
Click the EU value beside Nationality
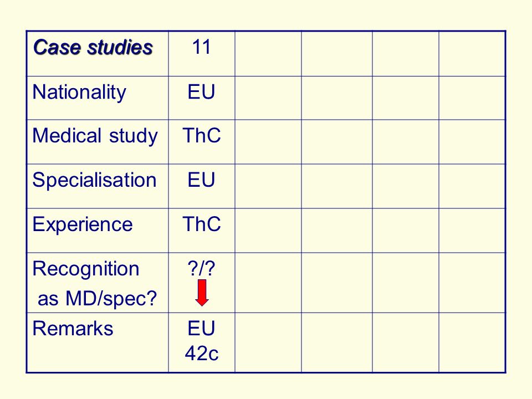[x=202, y=92]
